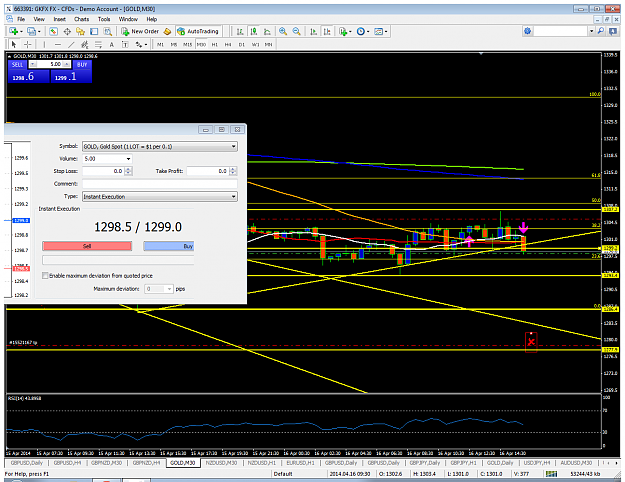Select the trendline drawing tool
The image size is (625, 482).
(71, 44)
